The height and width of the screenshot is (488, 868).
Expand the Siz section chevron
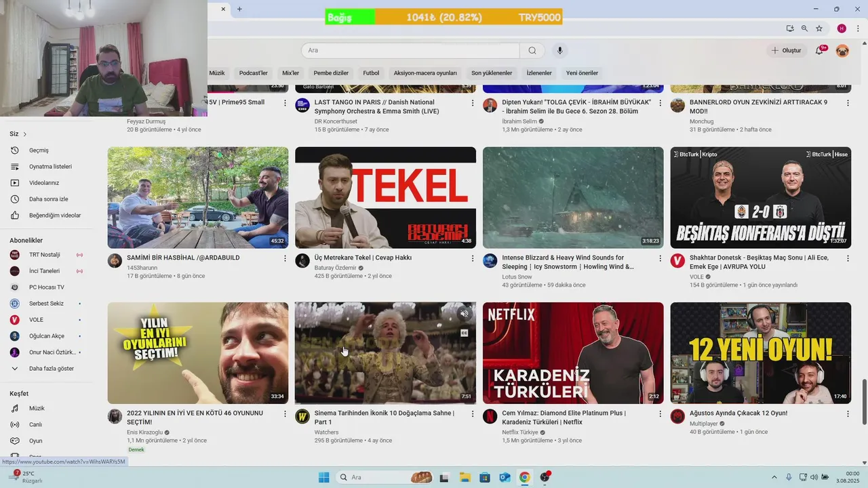(x=25, y=134)
